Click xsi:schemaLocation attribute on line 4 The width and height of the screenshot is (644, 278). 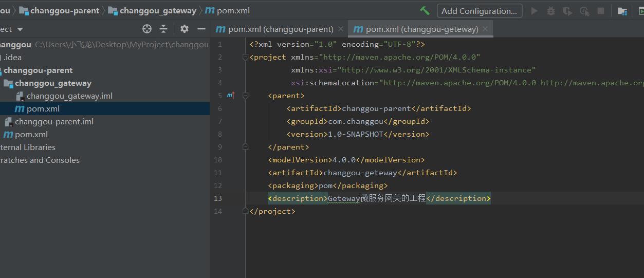[467, 83]
